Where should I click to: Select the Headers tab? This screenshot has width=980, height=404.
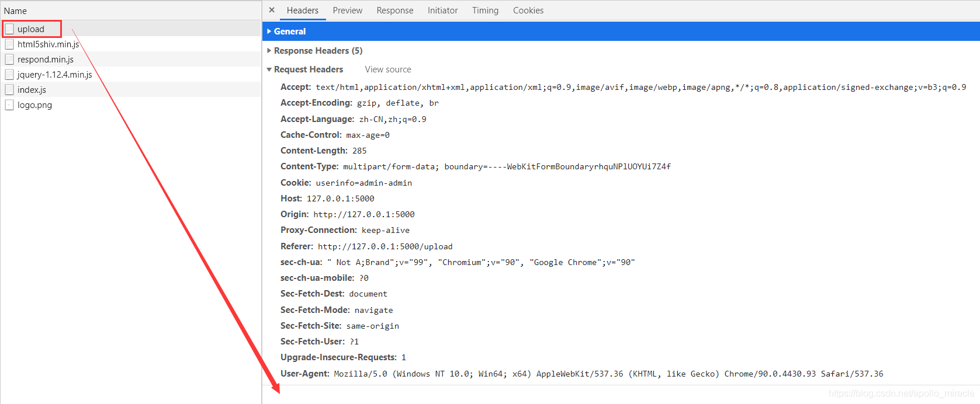coord(303,11)
